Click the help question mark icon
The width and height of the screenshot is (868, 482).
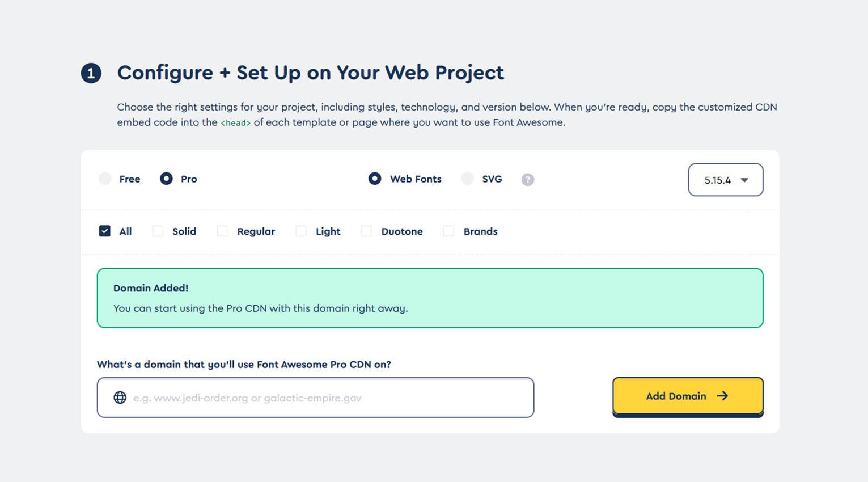(527, 180)
